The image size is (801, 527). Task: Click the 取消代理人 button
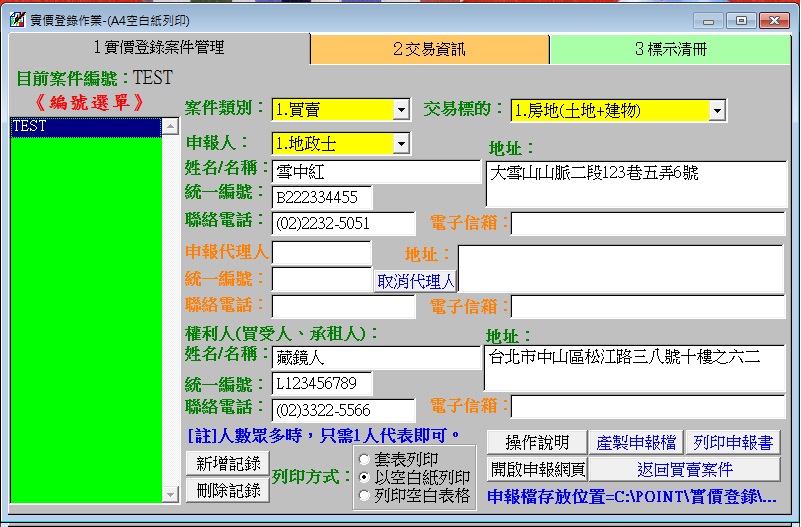tap(415, 281)
